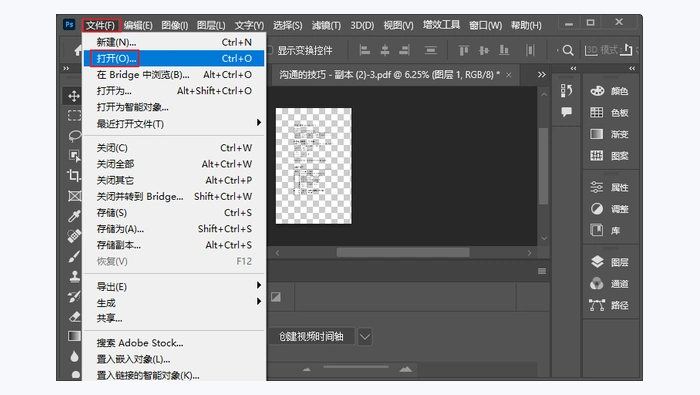Open the Channels panel
The width and height of the screenshot is (700, 395).
[609, 283]
